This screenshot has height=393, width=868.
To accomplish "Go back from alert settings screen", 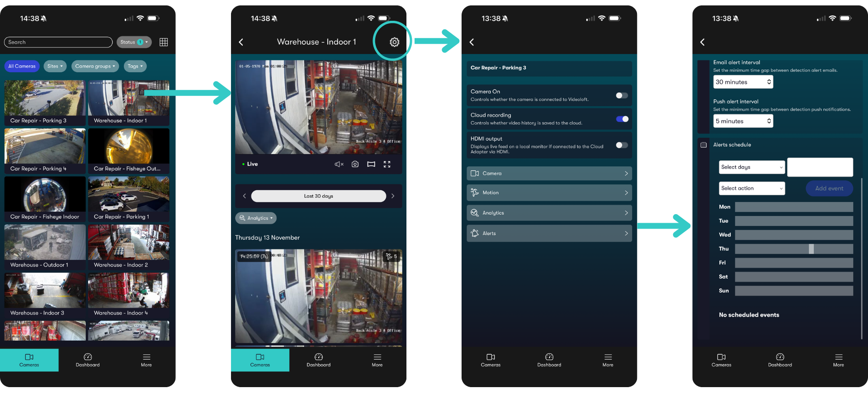I will click(x=703, y=42).
